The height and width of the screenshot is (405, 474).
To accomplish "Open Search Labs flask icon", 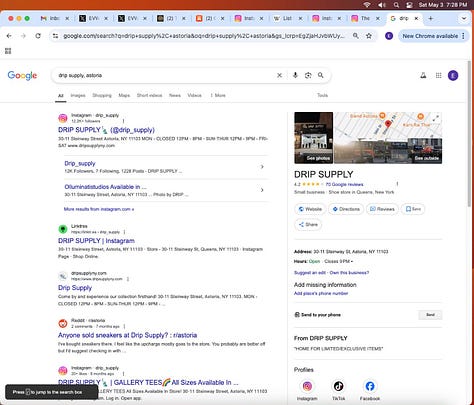I will click(423, 76).
